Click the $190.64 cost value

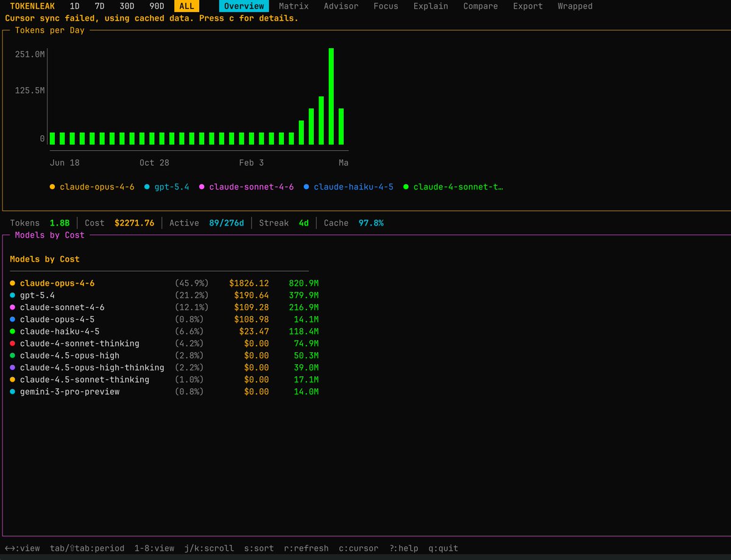(x=252, y=296)
